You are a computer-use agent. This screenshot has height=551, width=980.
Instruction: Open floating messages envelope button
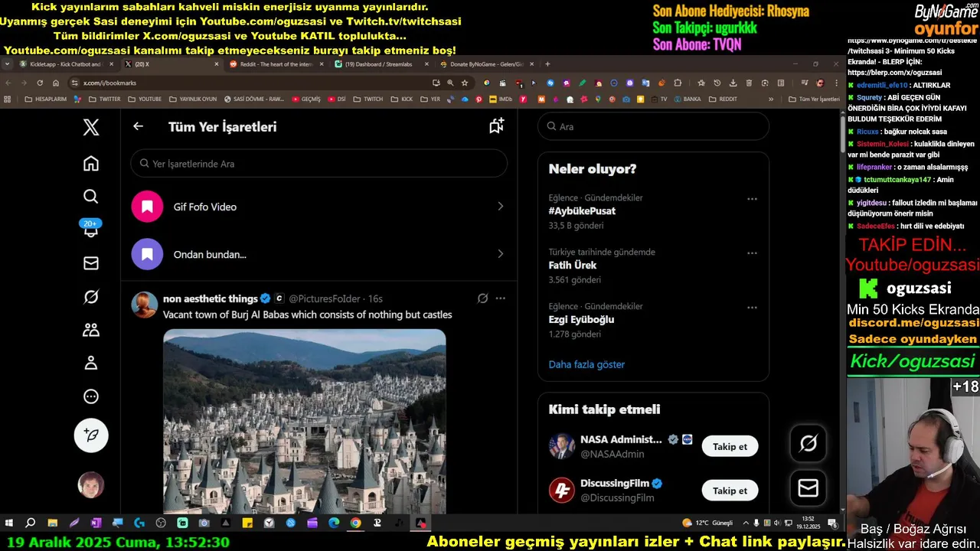pos(808,487)
